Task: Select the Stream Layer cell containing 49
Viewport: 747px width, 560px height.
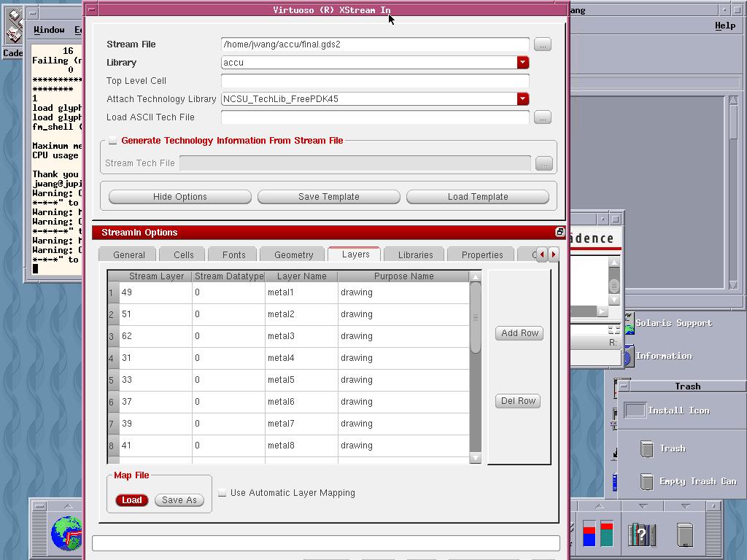Action: pyautogui.click(x=155, y=292)
